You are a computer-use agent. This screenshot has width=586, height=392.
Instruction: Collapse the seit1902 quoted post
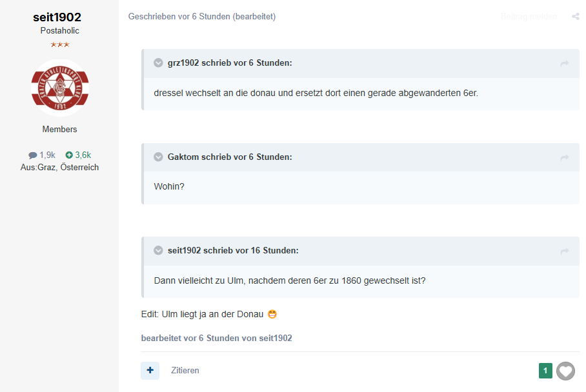(x=159, y=251)
